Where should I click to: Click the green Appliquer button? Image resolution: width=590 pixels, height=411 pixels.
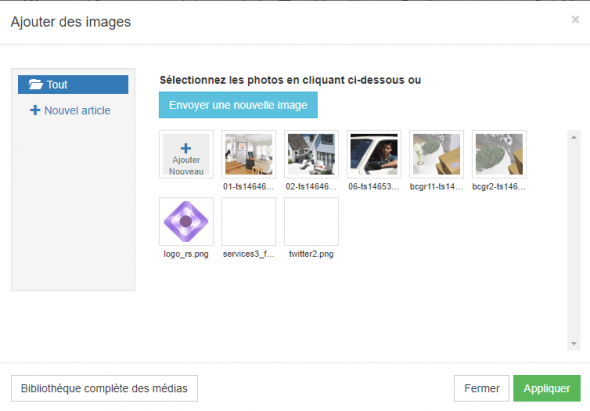click(547, 388)
